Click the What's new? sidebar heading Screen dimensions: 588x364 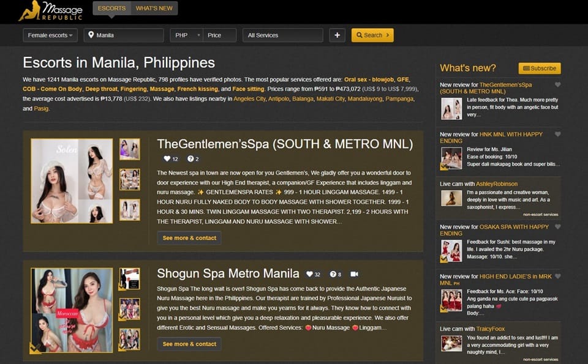tap(467, 68)
